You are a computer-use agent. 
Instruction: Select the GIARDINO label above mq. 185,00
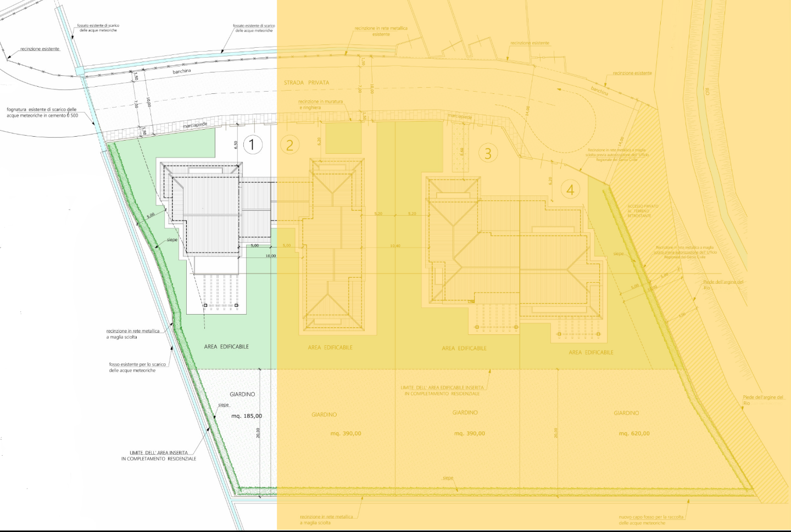click(x=242, y=394)
